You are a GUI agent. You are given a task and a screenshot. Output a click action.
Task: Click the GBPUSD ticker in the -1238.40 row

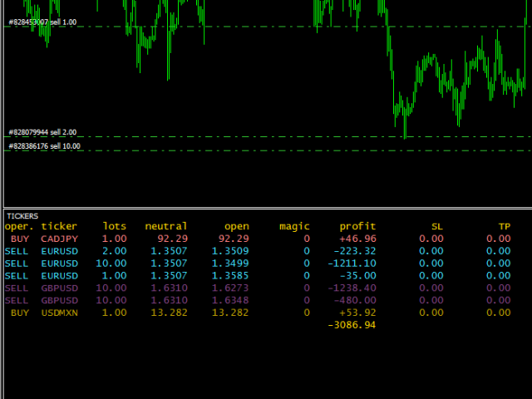pyautogui.click(x=59, y=288)
